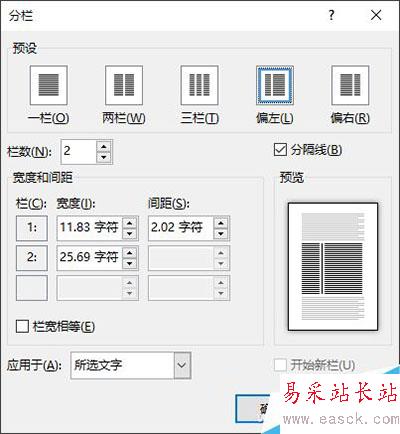
Task: Pick the 三栏 three-column preset icon
Action: click(x=199, y=85)
